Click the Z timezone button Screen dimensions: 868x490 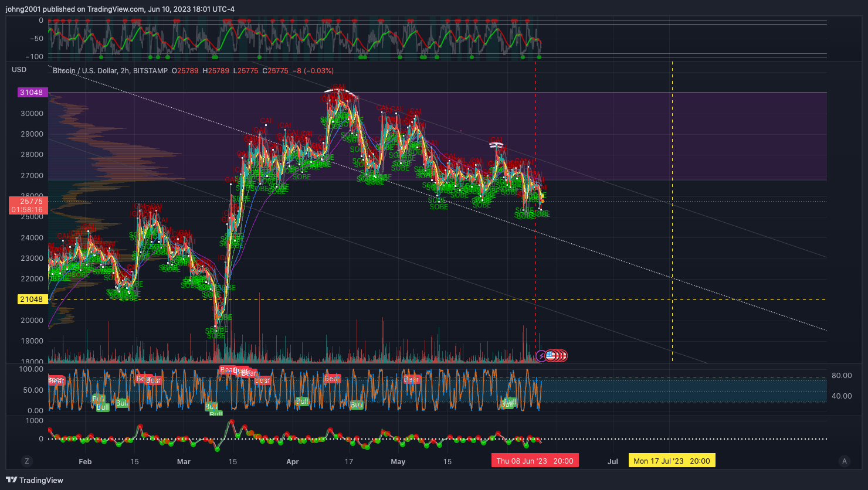27,461
